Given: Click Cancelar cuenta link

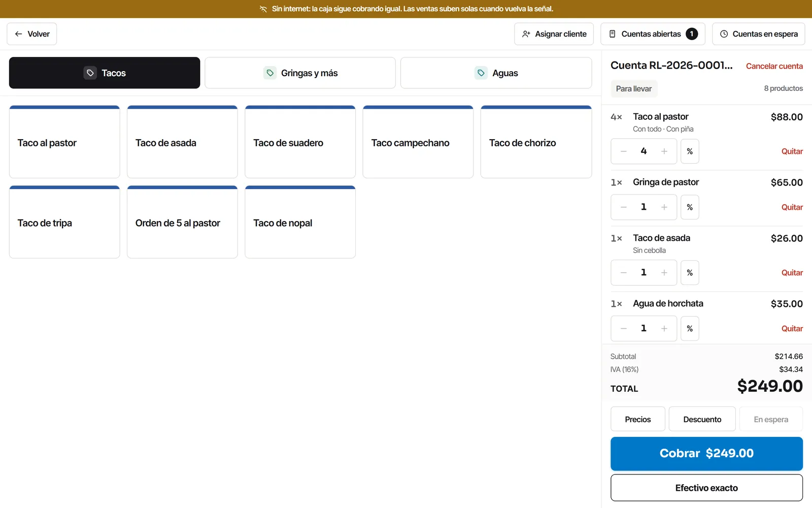Looking at the screenshot, I should point(774,66).
